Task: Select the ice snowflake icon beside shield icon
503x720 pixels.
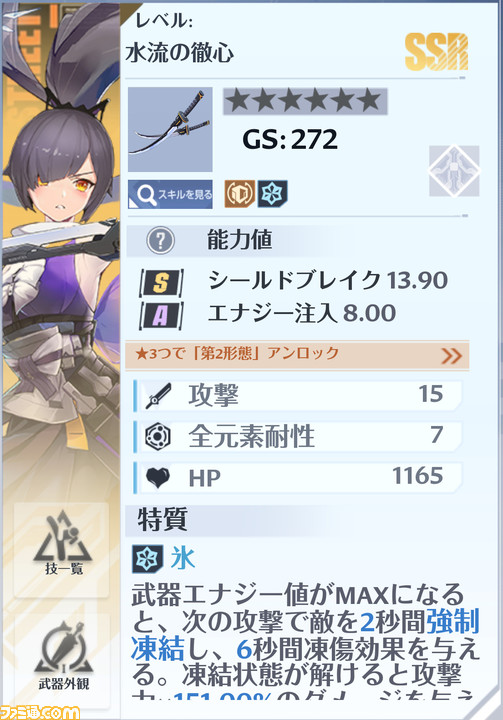Action: click(272, 193)
